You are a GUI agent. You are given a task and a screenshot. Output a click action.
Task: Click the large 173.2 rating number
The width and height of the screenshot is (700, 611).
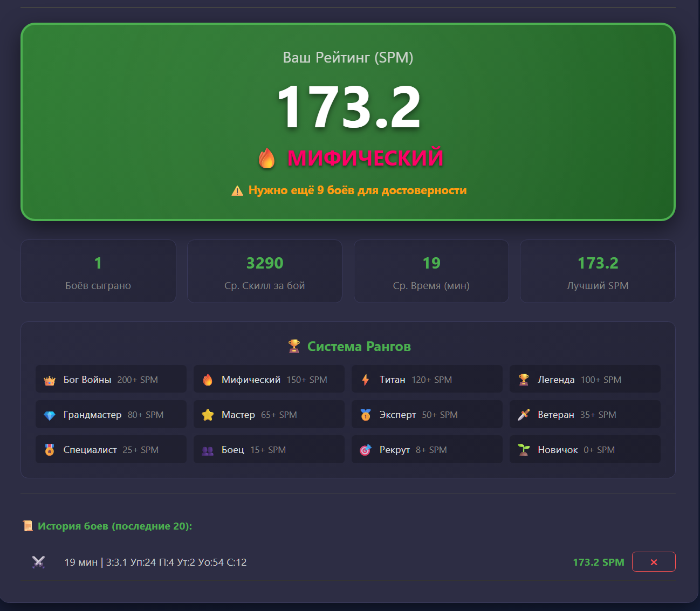[x=348, y=107]
